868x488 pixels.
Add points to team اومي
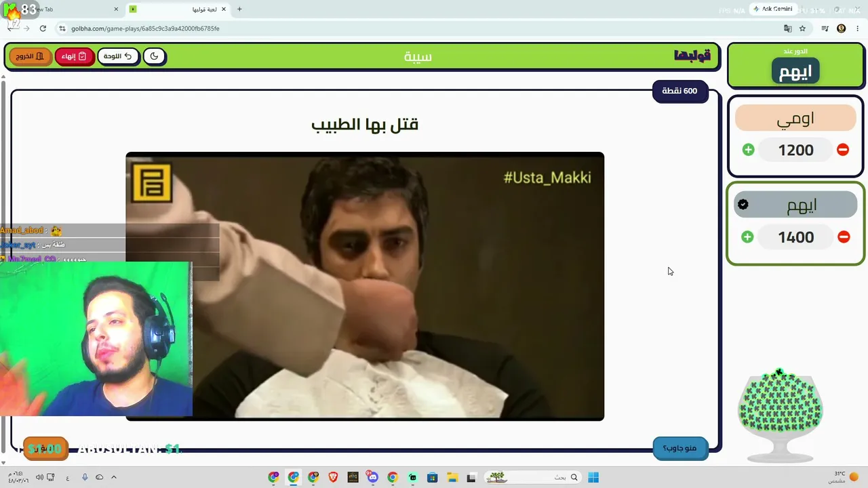[749, 150]
